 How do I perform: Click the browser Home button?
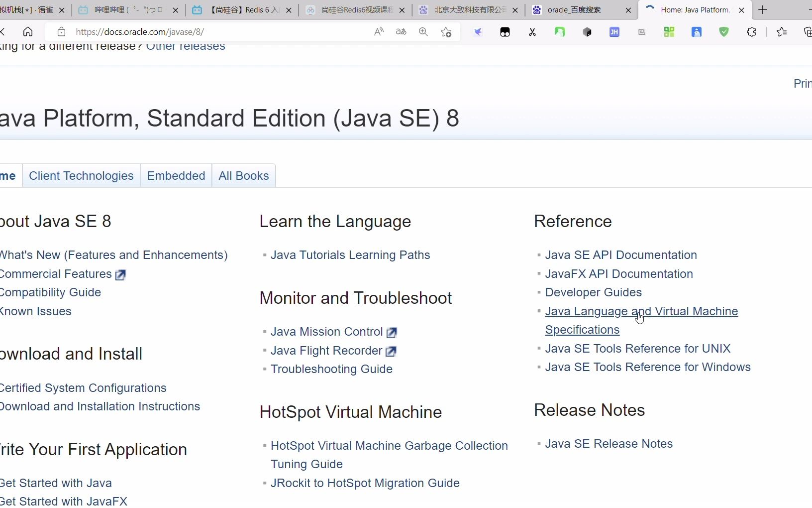(28, 32)
